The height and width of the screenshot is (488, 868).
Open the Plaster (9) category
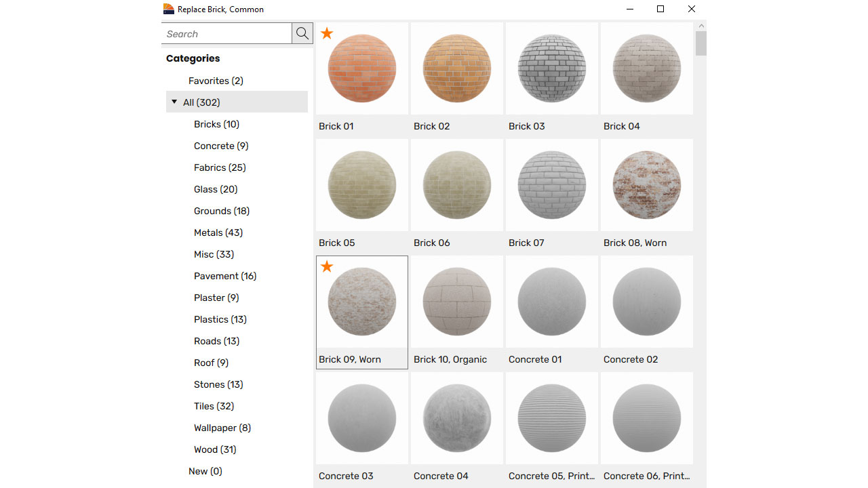tap(216, 298)
